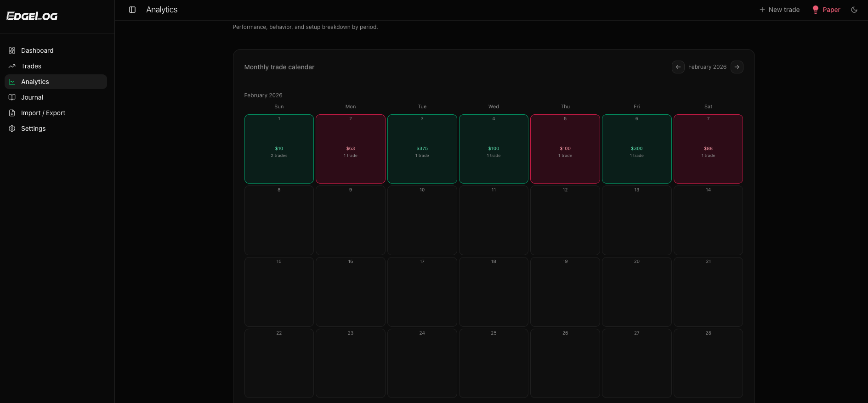868x403 pixels.
Task: Open the Dashboard page
Action: coord(56,50)
